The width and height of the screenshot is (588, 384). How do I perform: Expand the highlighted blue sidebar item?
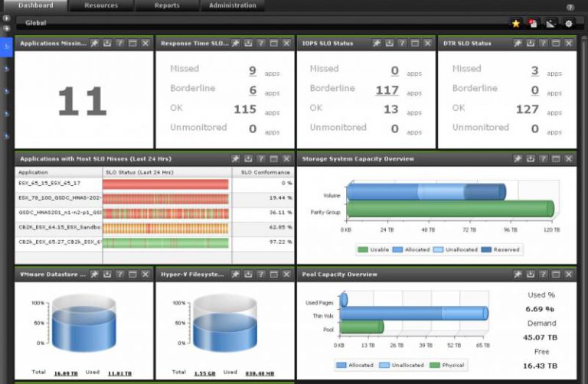7,47
